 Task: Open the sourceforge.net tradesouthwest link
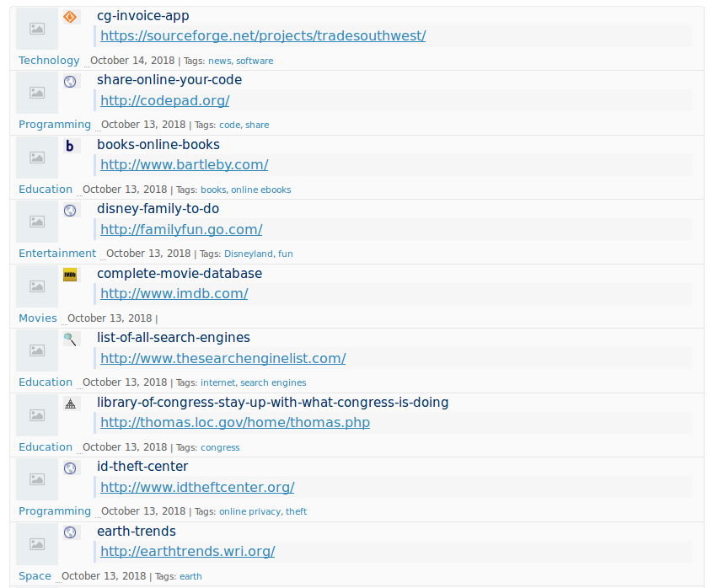coord(262,35)
